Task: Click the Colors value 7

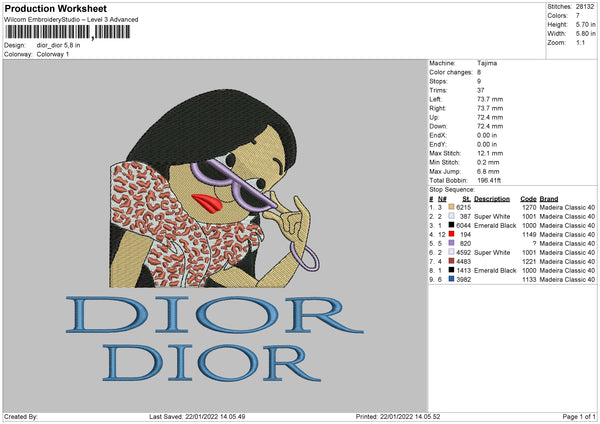Action: (x=578, y=16)
